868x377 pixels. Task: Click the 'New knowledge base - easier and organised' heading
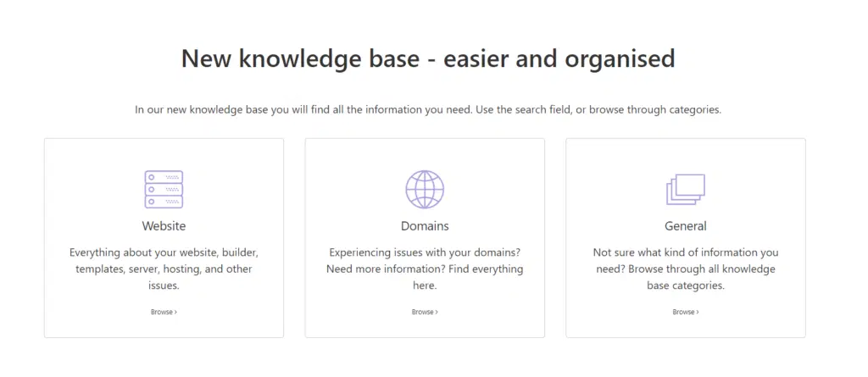coord(428,58)
